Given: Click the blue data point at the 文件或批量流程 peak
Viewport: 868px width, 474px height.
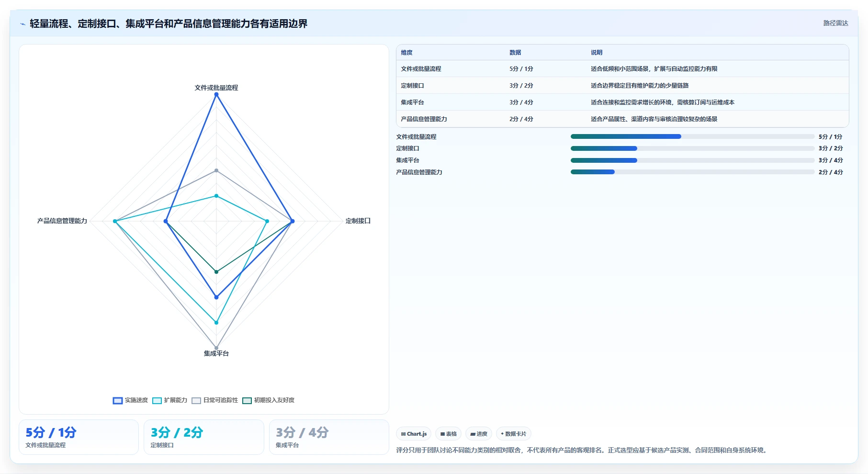Looking at the screenshot, I should coord(216,95).
